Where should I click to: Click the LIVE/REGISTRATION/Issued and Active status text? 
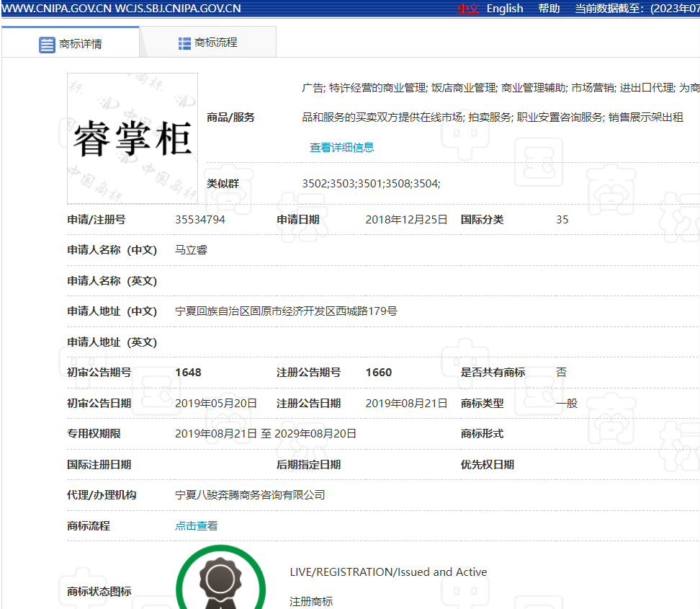click(x=388, y=572)
